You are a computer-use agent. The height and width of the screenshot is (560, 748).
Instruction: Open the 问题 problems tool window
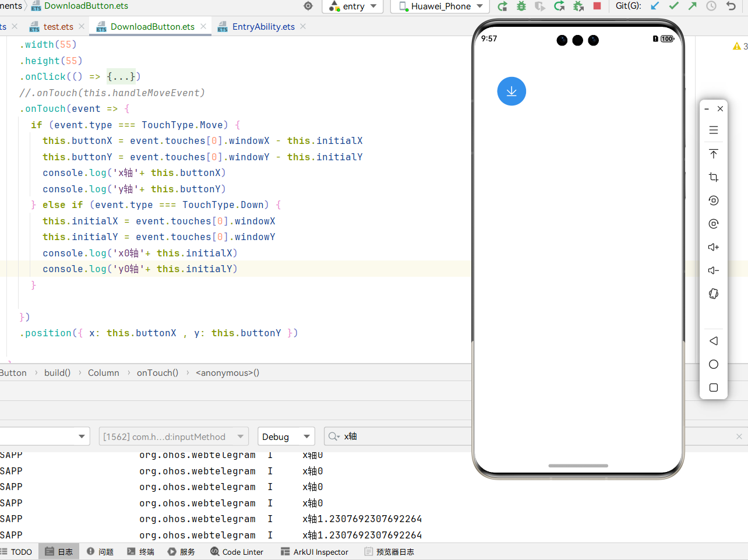(100, 552)
